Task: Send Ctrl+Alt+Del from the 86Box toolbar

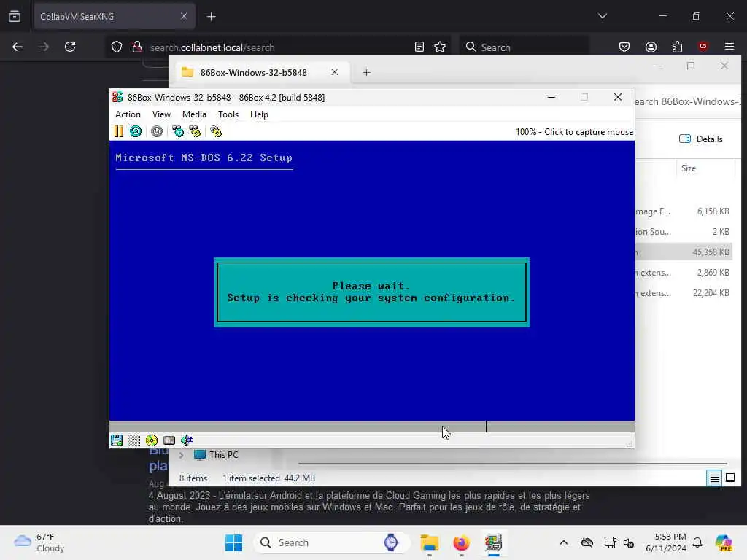Action: (178, 131)
